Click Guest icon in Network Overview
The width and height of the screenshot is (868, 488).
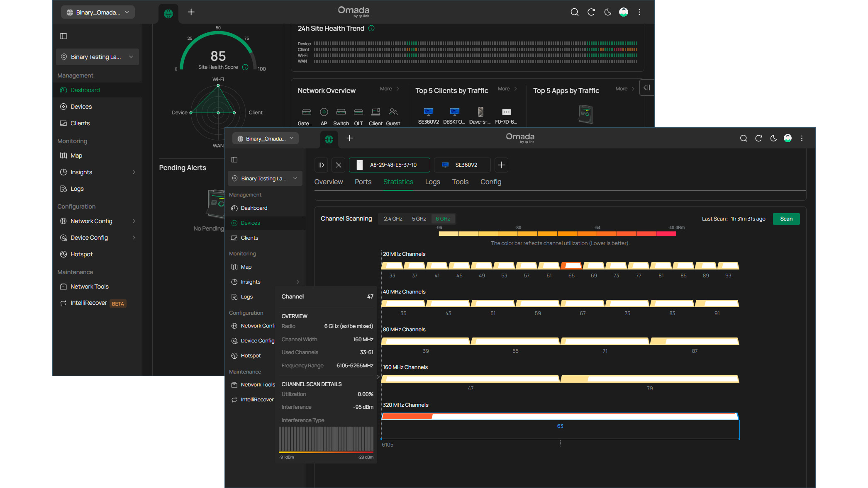(393, 112)
